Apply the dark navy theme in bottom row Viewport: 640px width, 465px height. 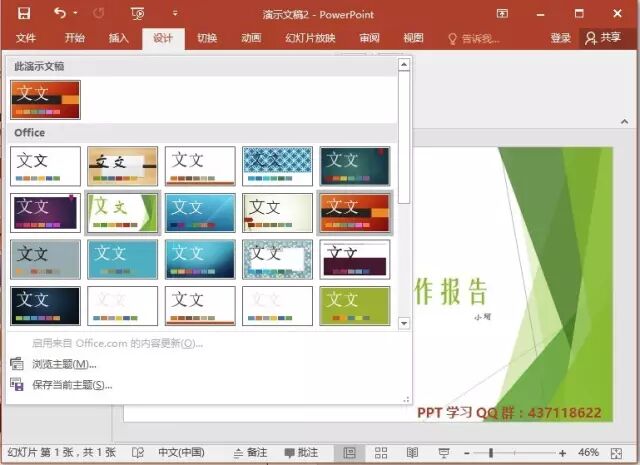[45, 306]
